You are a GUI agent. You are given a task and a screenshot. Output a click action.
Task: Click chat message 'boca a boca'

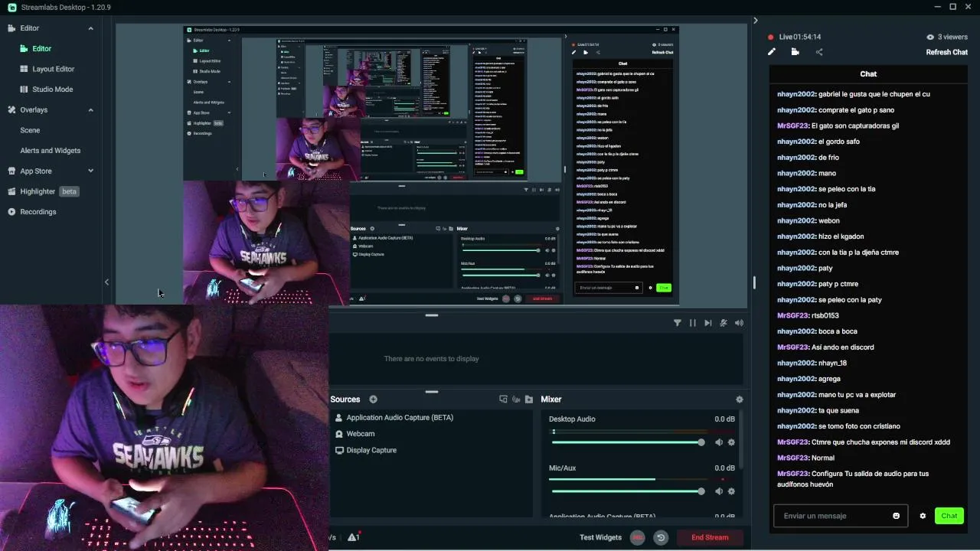click(x=838, y=331)
